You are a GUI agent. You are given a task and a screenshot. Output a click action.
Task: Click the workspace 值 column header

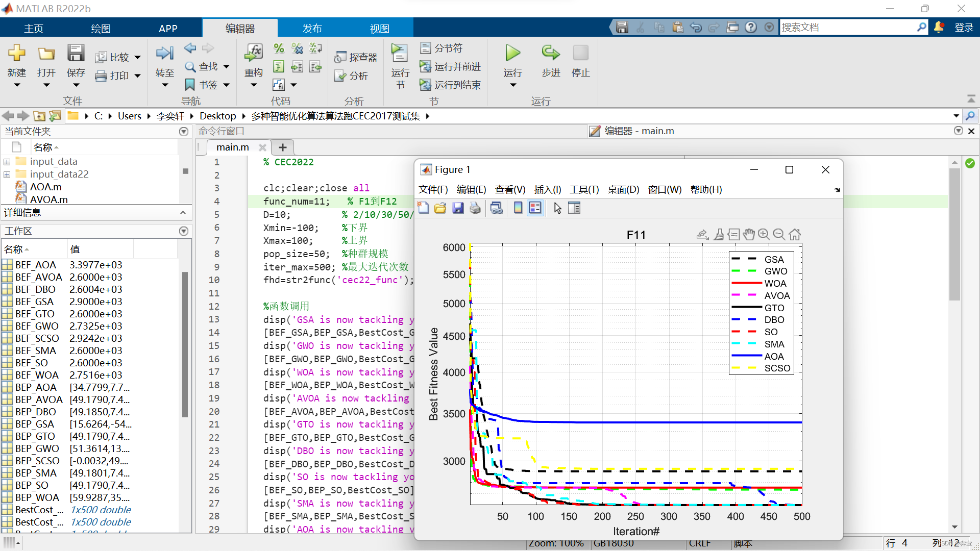click(x=100, y=249)
